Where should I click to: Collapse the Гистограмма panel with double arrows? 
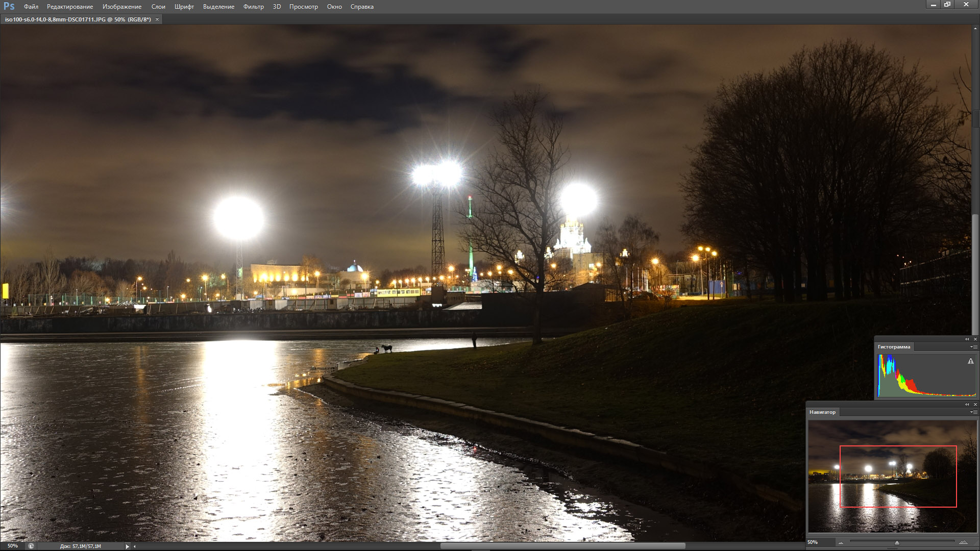(967, 339)
